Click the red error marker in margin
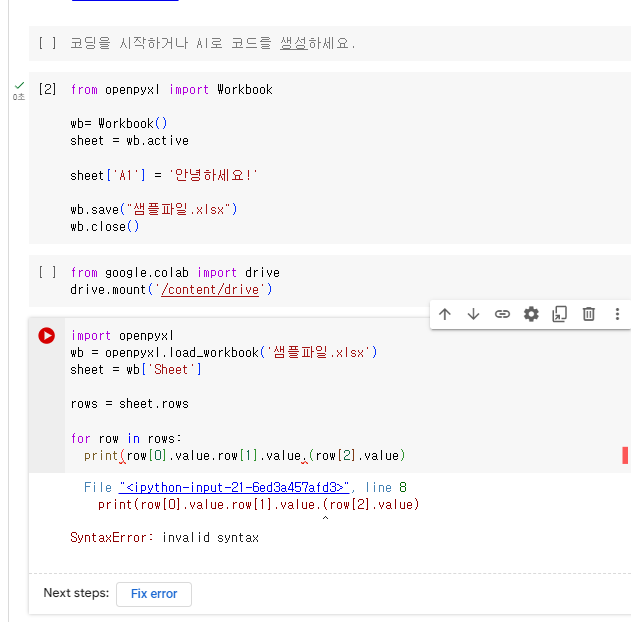This screenshot has height=622, width=631. (625, 455)
